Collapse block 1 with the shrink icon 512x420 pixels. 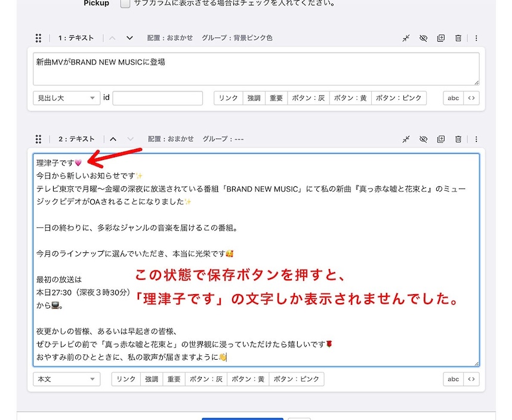(406, 38)
